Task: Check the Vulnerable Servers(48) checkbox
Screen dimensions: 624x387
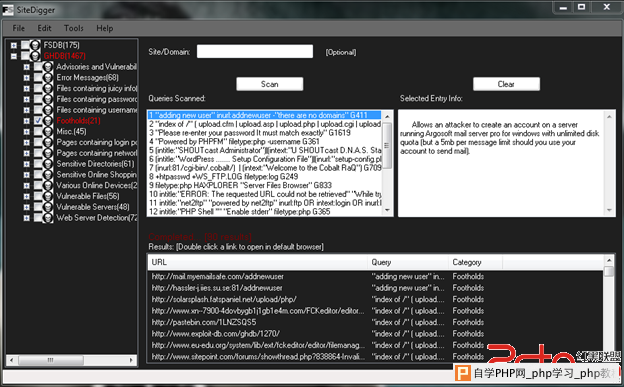Action: (38, 207)
